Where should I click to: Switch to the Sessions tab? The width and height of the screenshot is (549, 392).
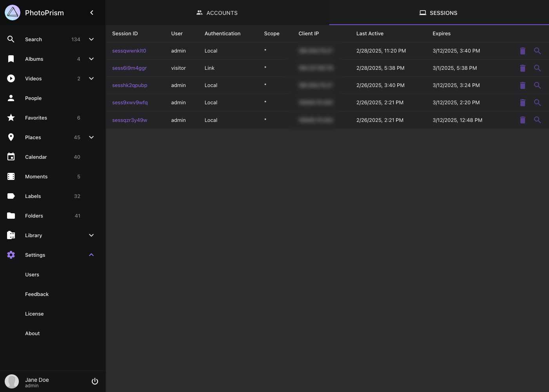[x=438, y=13]
